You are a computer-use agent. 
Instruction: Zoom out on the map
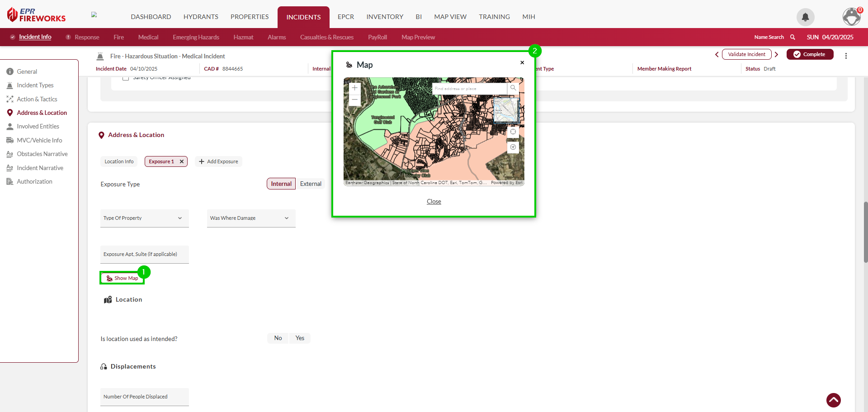tap(355, 100)
